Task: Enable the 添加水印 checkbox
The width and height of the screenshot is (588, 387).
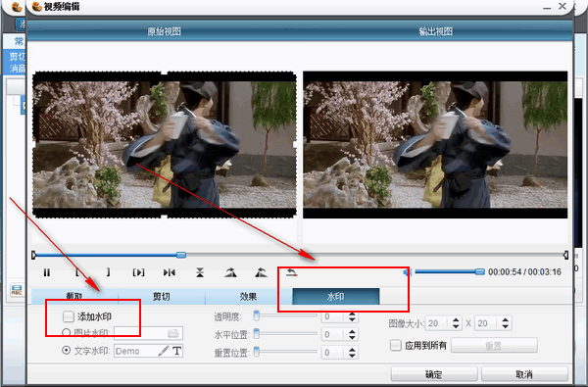Action: tap(69, 316)
